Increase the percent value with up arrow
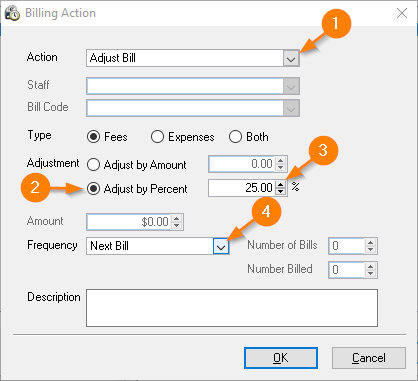The height and width of the screenshot is (381, 418). pos(281,184)
